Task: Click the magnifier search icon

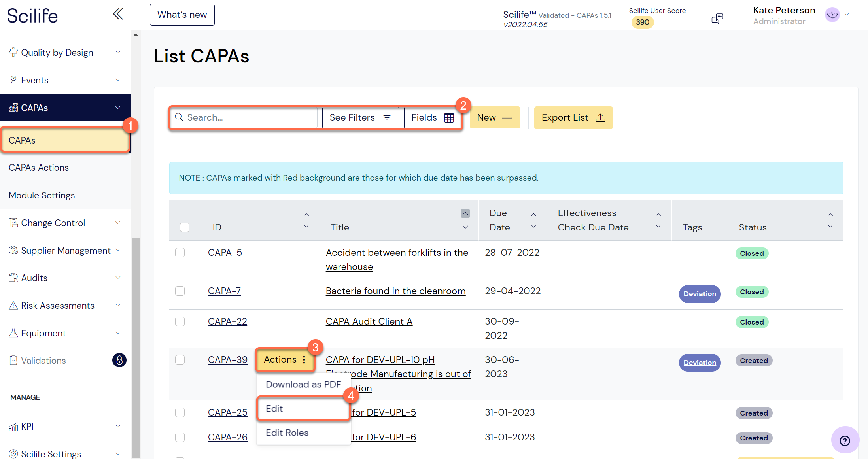Action: (x=179, y=117)
